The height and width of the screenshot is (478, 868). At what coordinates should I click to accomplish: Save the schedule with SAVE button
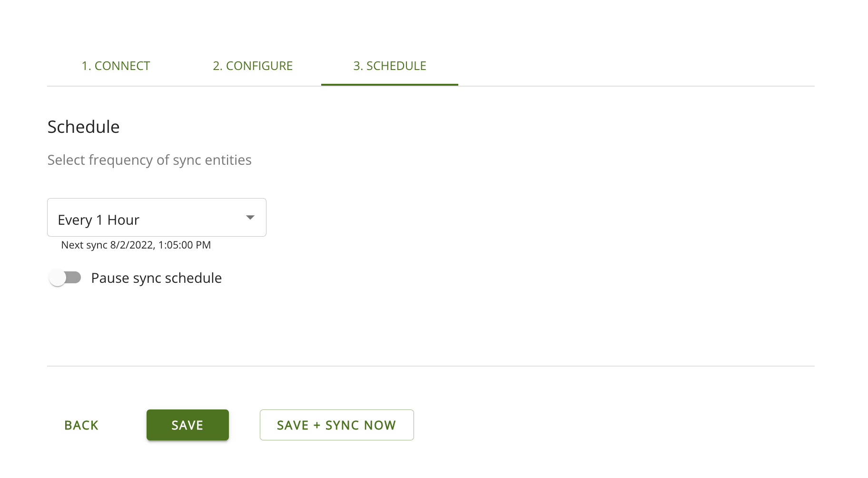[187, 425]
